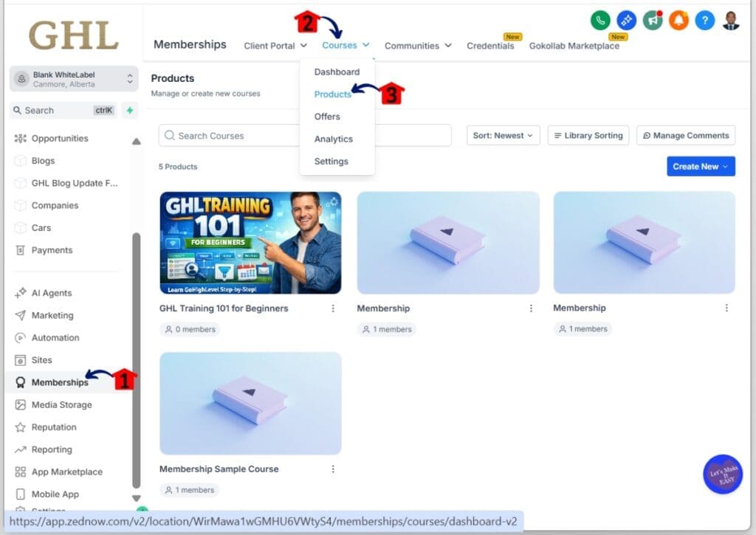Open Membership Sample Course title
The width and height of the screenshot is (756, 535).
click(x=219, y=469)
